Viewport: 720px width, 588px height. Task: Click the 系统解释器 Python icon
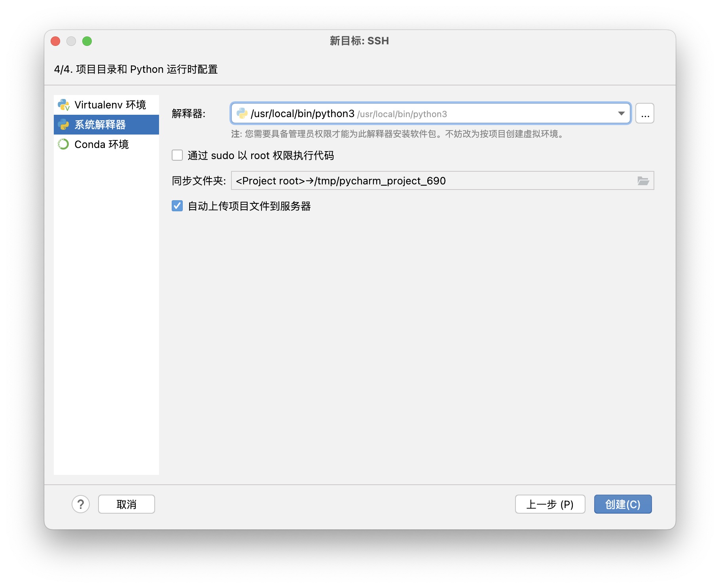pos(64,125)
